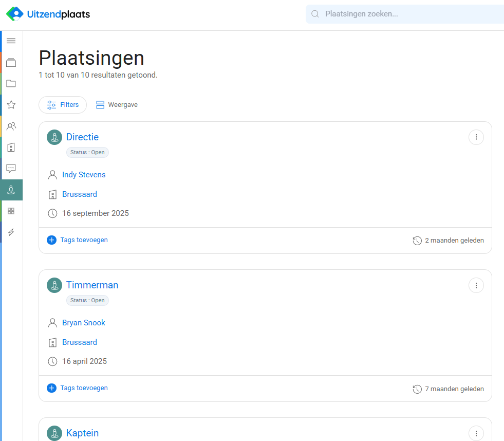Open the three-dot menu for Kaptein
504x441 pixels.
tap(476, 433)
